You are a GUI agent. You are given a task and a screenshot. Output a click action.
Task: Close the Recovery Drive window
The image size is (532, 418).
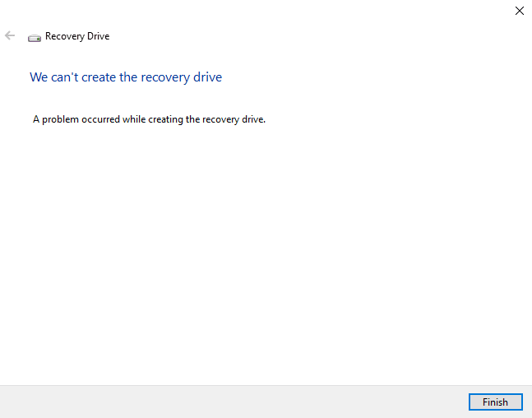click(519, 12)
